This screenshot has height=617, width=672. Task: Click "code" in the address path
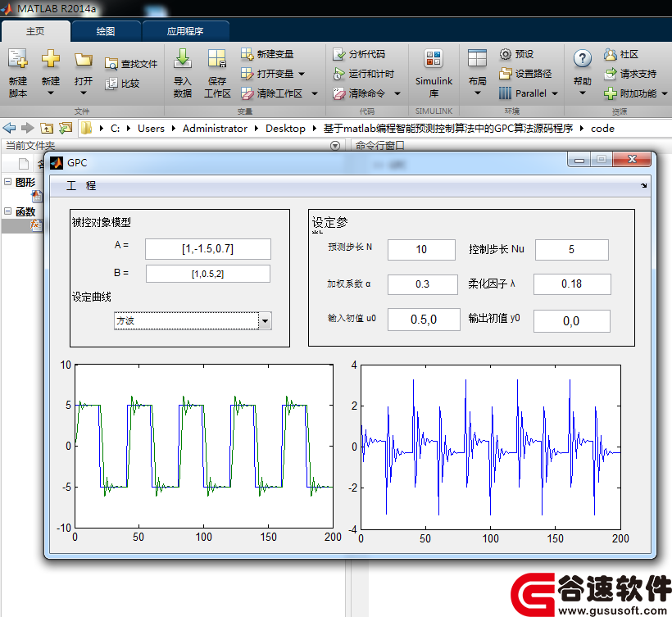tap(602, 128)
